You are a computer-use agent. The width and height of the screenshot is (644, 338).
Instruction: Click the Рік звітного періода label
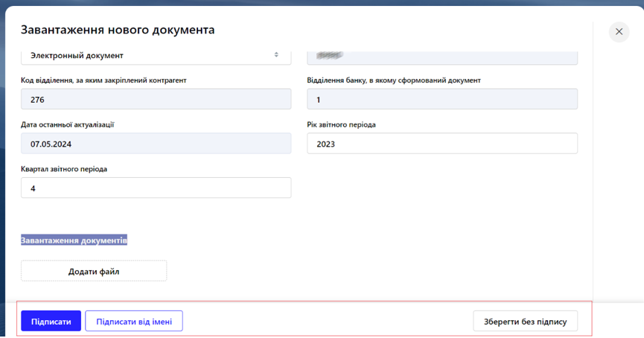click(341, 124)
